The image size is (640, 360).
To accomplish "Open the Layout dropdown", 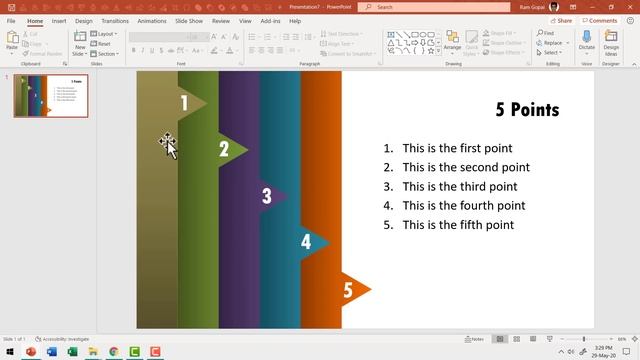I will (x=104, y=34).
